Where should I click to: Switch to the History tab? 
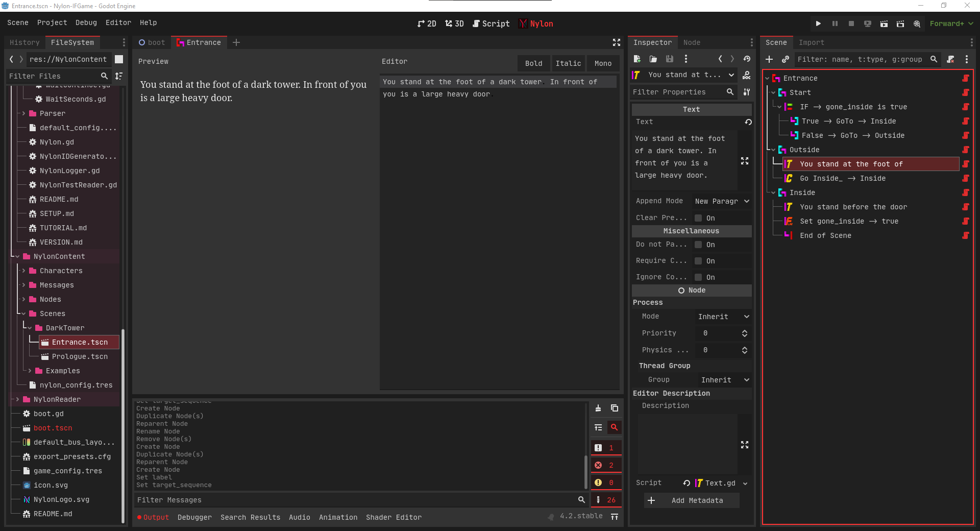point(24,42)
